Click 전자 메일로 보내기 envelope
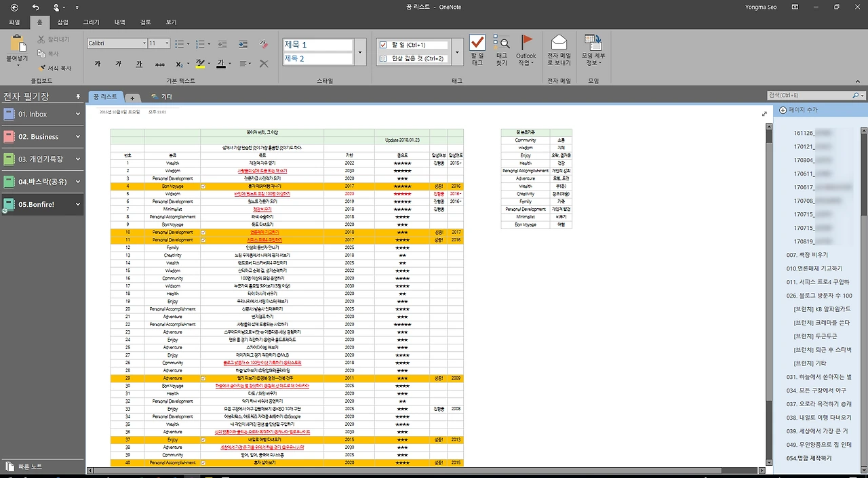The width and height of the screenshot is (868, 478). coord(559,49)
